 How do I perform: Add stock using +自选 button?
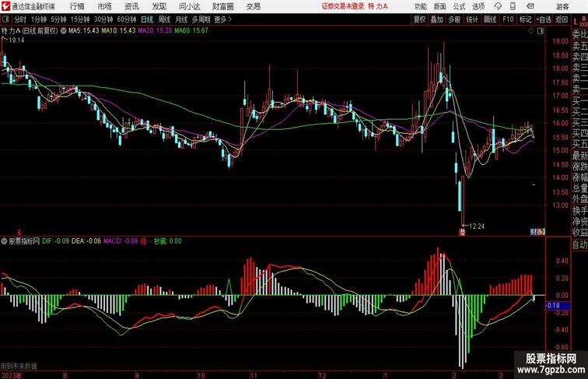(544, 19)
